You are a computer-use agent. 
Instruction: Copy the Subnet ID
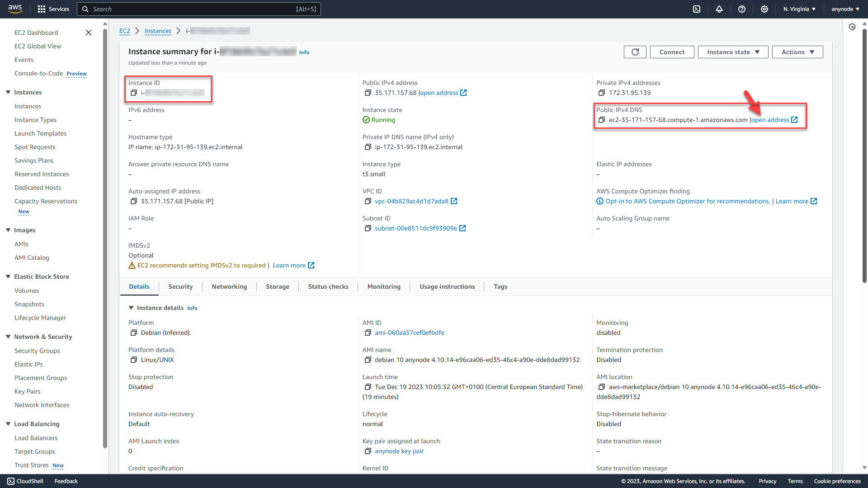368,228
